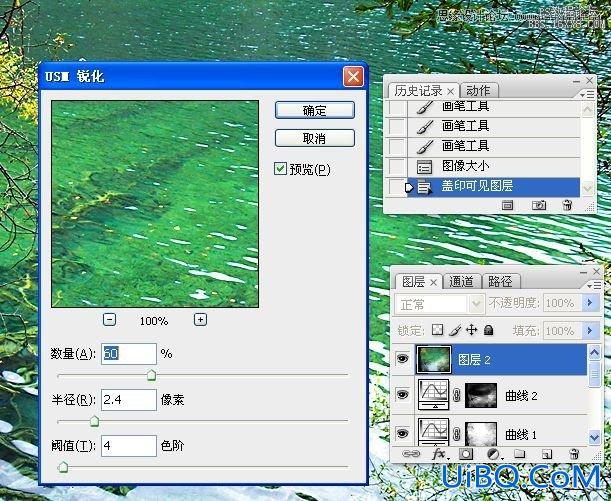Switch to the 路径 tab
The image size is (611, 501).
click(x=500, y=281)
